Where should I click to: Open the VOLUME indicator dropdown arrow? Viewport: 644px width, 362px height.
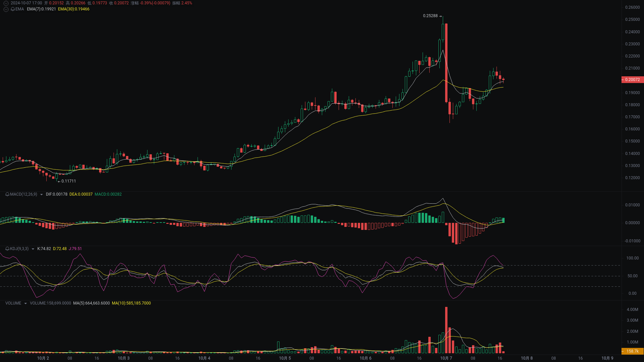point(25,304)
